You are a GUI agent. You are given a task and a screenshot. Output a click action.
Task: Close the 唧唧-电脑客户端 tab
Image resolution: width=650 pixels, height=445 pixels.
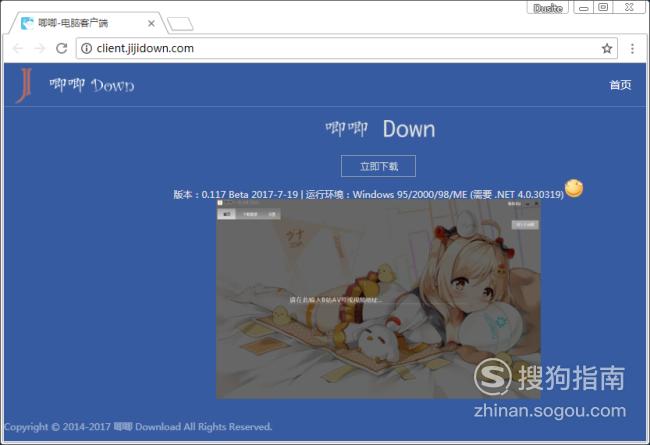[x=151, y=24]
